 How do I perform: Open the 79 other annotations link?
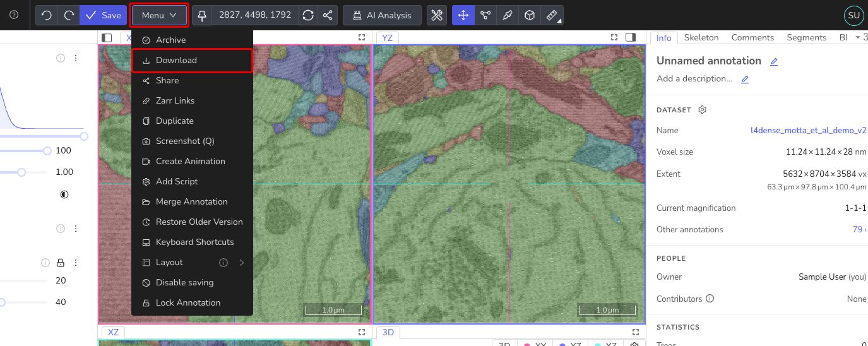pos(859,229)
